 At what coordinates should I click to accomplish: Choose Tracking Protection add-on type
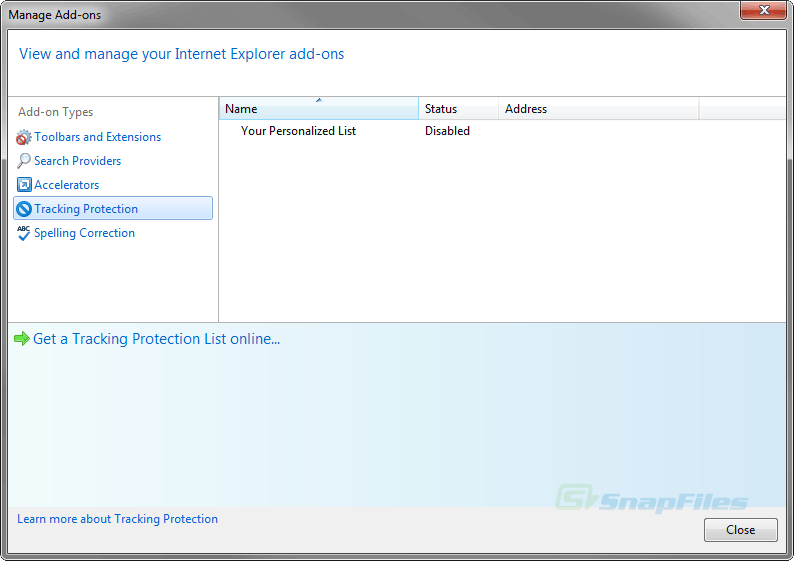pyautogui.click(x=113, y=208)
